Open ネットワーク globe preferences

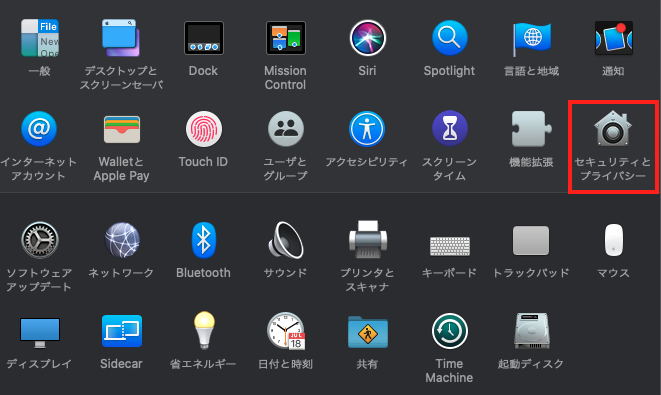pyautogui.click(x=122, y=240)
